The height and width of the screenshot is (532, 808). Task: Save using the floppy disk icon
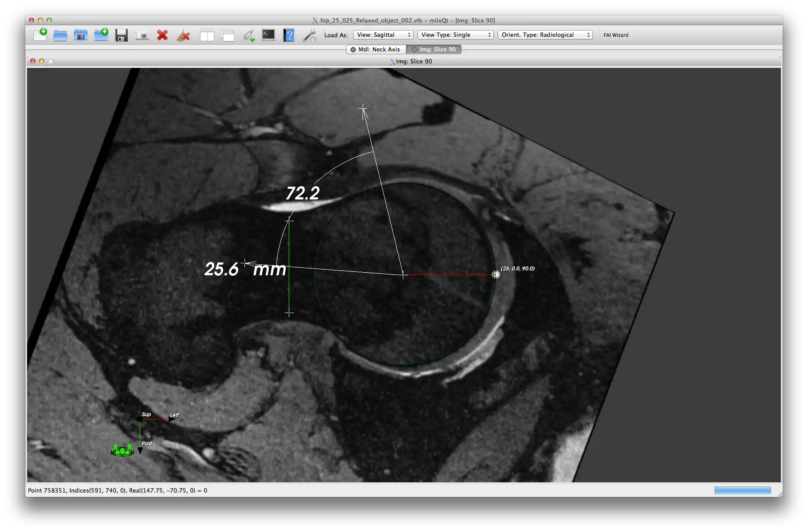(x=122, y=35)
